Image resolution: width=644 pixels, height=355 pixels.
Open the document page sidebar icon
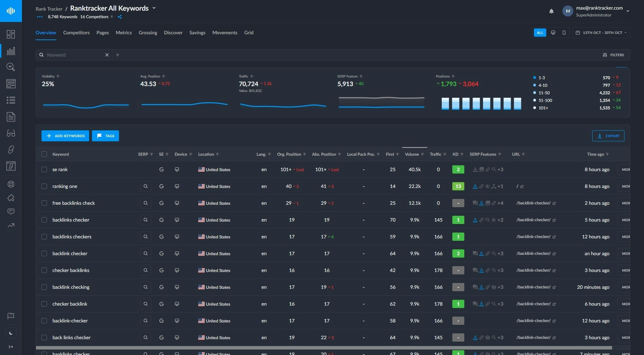pyautogui.click(x=11, y=117)
